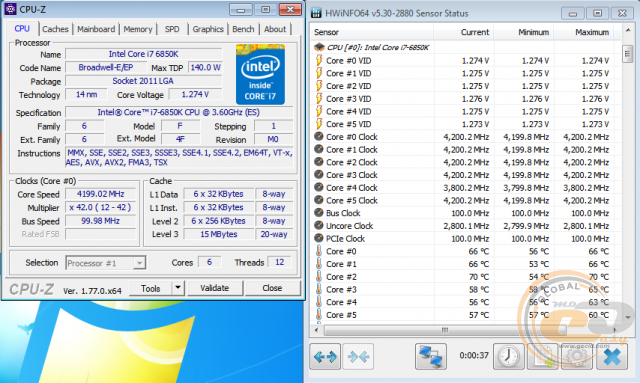Click the CPU chip icon beside Intel Core i7-6850K

tap(319, 47)
